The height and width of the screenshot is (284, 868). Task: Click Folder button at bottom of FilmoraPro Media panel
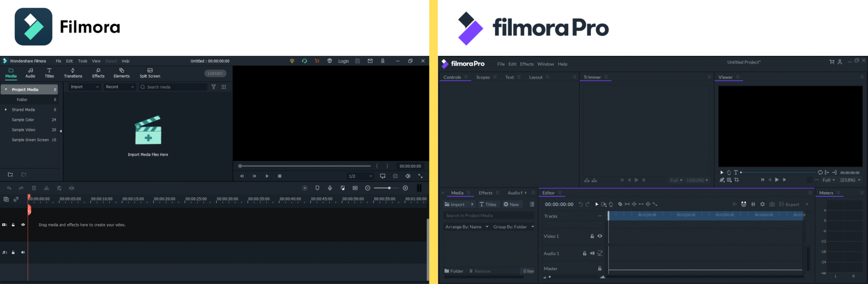coord(454,271)
